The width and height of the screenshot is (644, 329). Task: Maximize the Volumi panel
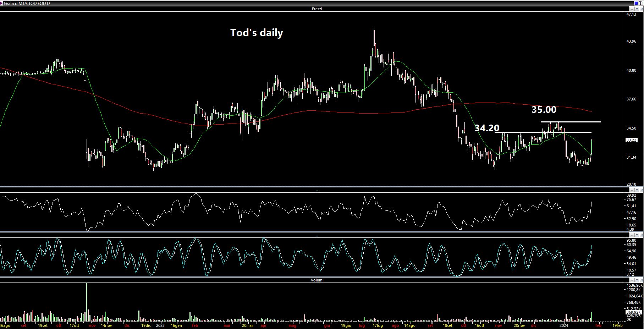pyautogui.click(x=637, y=280)
